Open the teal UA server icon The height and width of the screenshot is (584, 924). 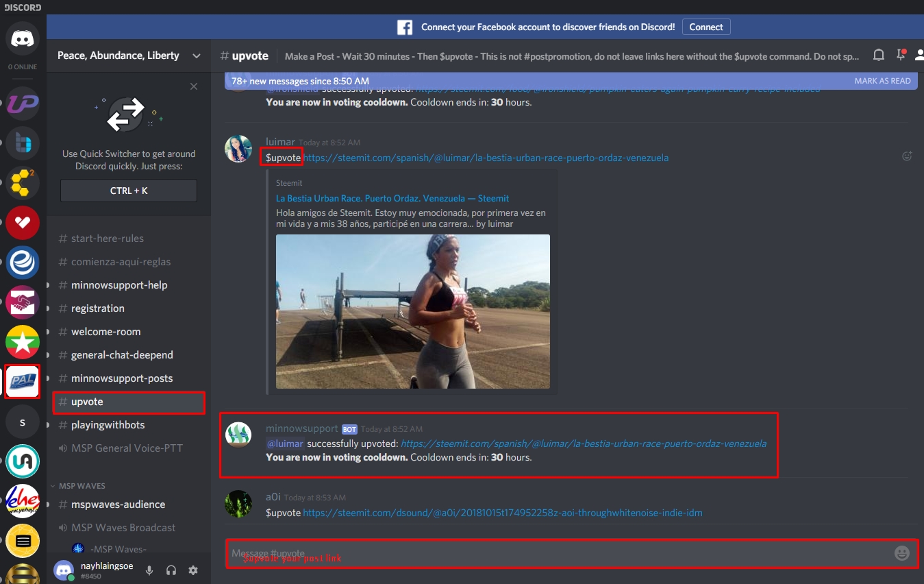coord(23,461)
